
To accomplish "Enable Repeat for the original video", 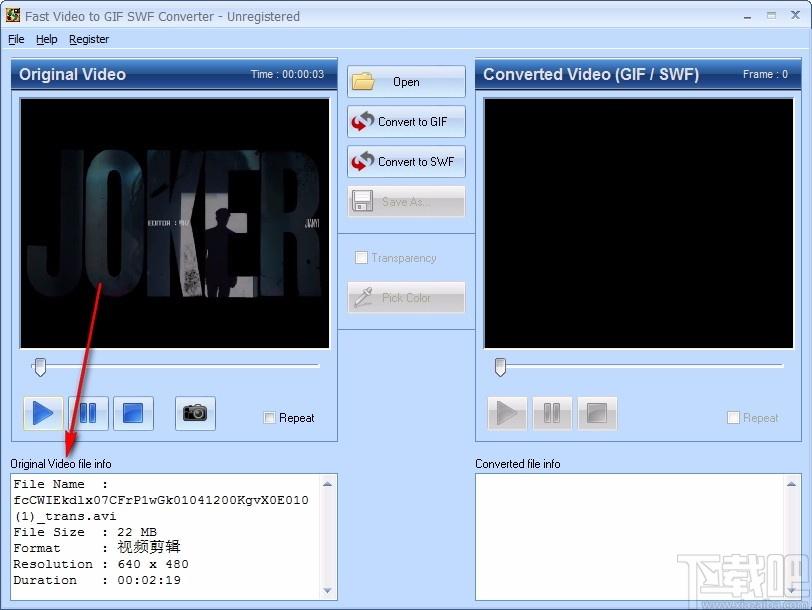I will (x=269, y=418).
